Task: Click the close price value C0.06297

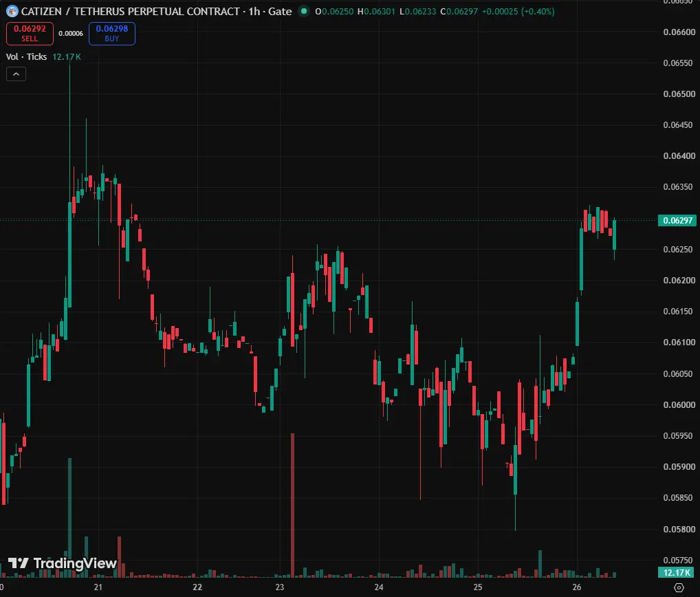Action: click(x=459, y=12)
